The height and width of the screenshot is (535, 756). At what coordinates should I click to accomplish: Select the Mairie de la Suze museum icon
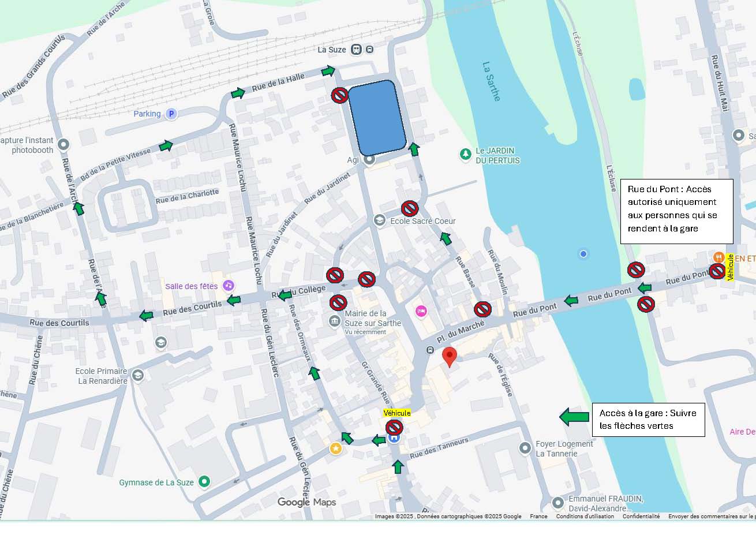click(334, 321)
